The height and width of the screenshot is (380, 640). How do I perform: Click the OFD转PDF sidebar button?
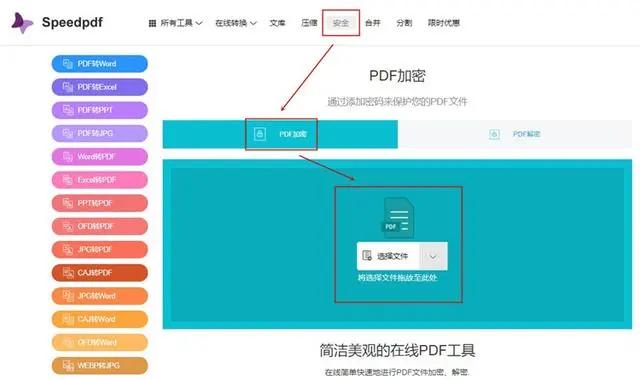[100, 226]
